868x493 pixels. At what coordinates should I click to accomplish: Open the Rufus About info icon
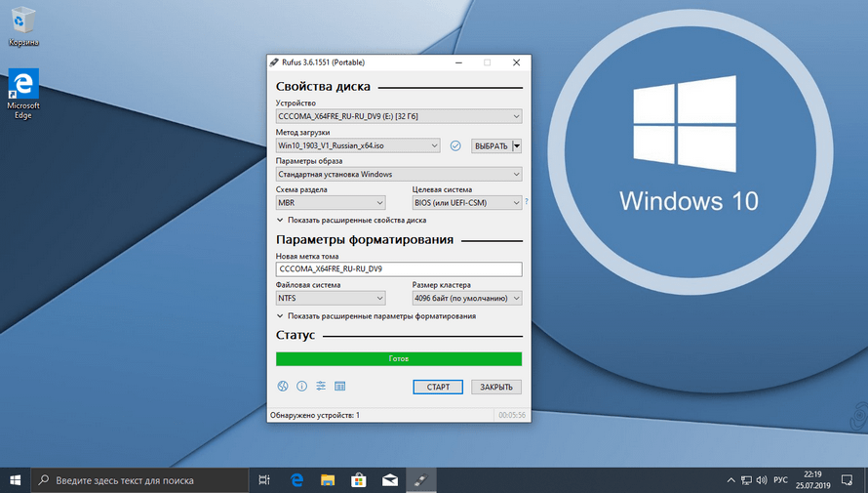[x=301, y=386]
